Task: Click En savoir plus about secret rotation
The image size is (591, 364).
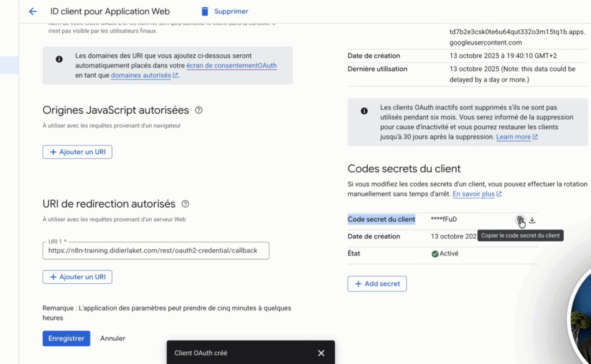Action: click(x=473, y=194)
